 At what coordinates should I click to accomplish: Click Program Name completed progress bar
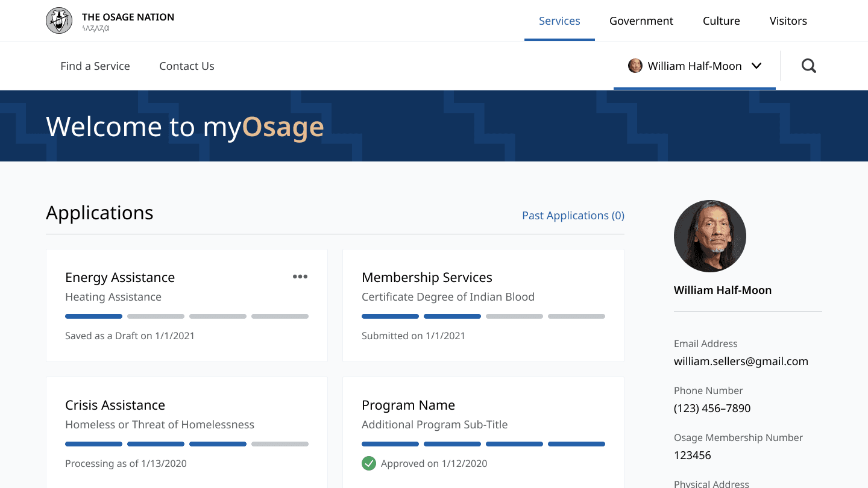(x=483, y=444)
